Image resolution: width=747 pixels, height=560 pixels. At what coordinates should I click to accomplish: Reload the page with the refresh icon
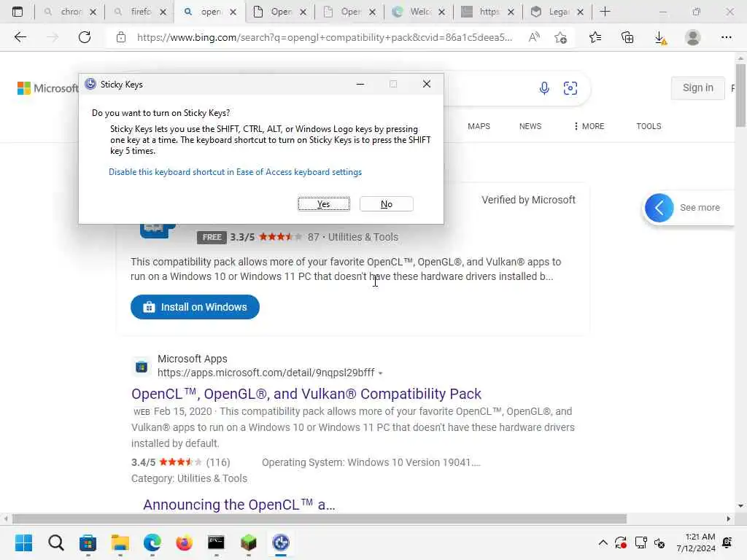click(85, 37)
